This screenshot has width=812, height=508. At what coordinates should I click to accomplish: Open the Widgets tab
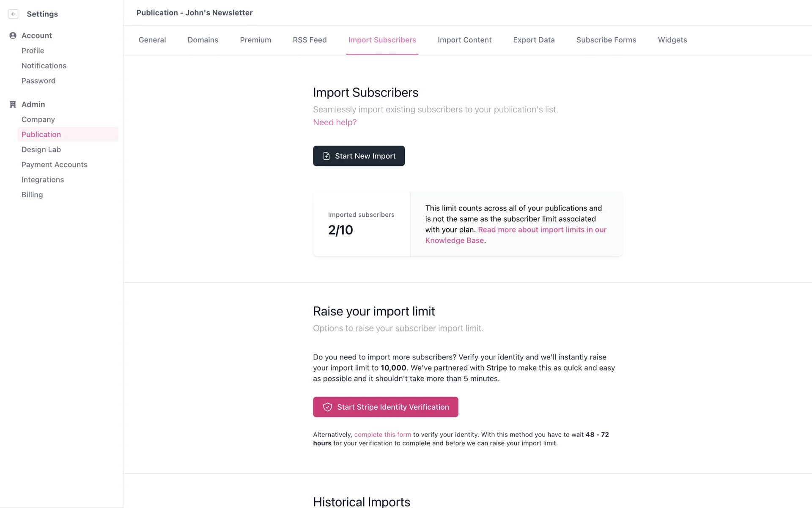[x=672, y=40]
